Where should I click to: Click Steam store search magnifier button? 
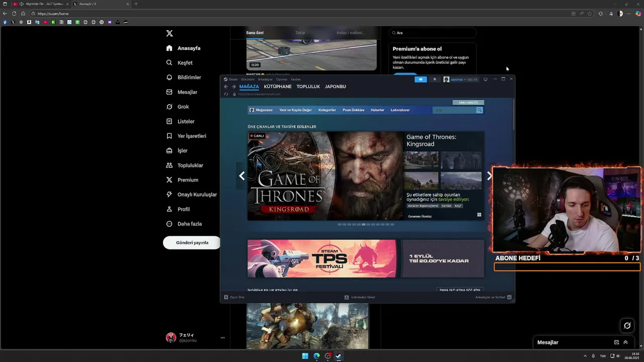[x=479, y=110]
